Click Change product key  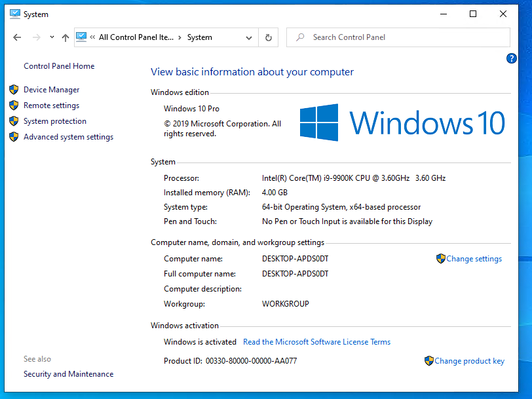[470, 361]
